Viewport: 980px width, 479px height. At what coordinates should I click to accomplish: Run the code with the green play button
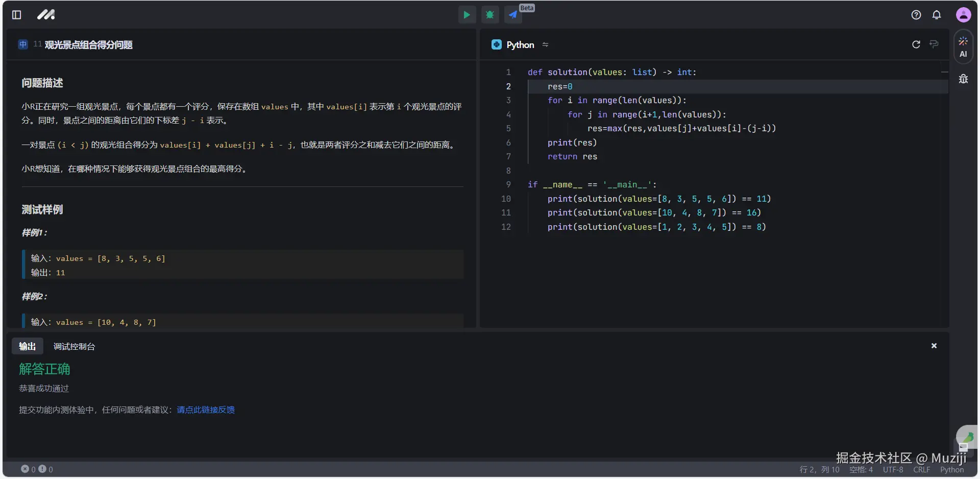(467, 15)
